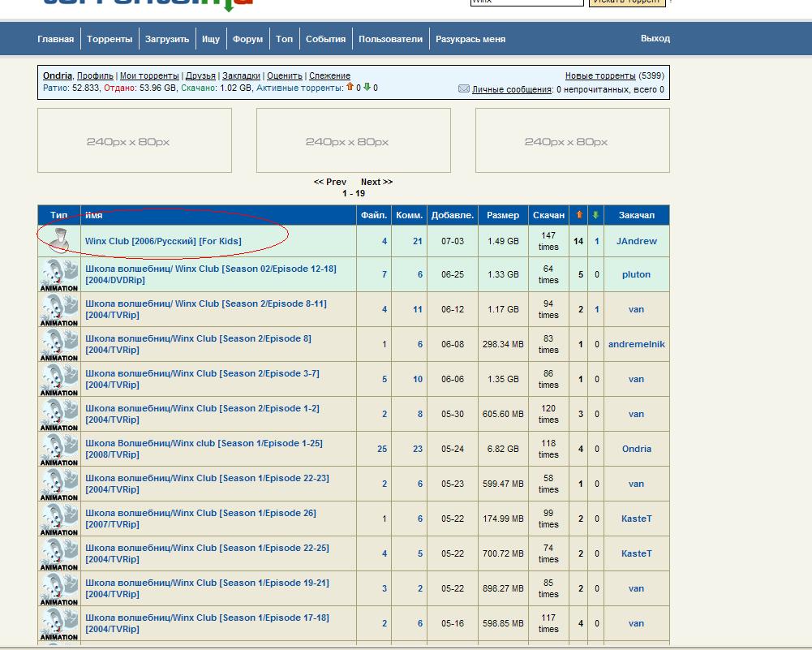This screenshot has height=650, width=812.
Task: Go to Главная in the navigation bar
Action: tap(55, 39)
